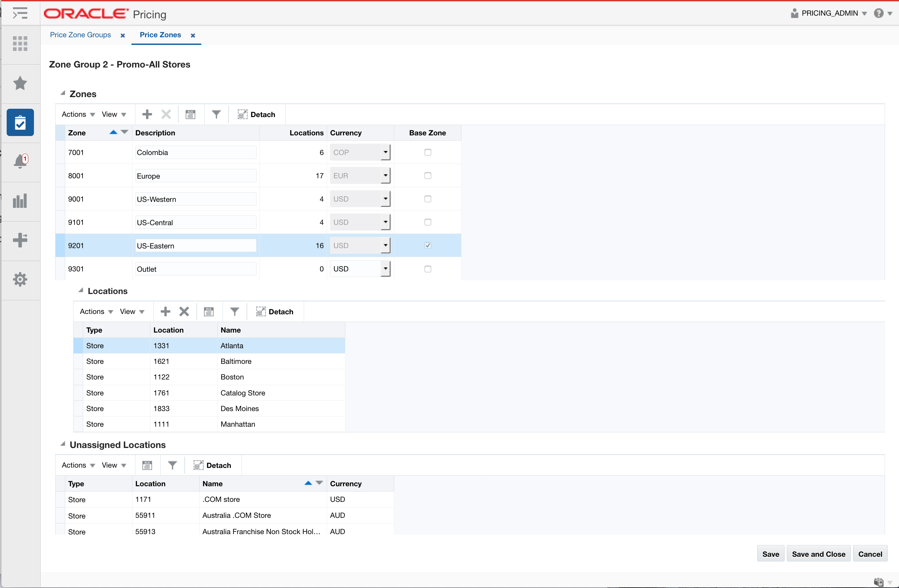Click the filter icon in Unassigned Locations toolbar

pyautogui.click(x=172, y=465)
